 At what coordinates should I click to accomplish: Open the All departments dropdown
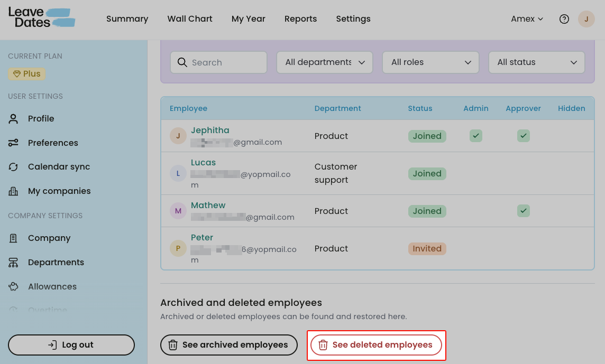[324, 62]
